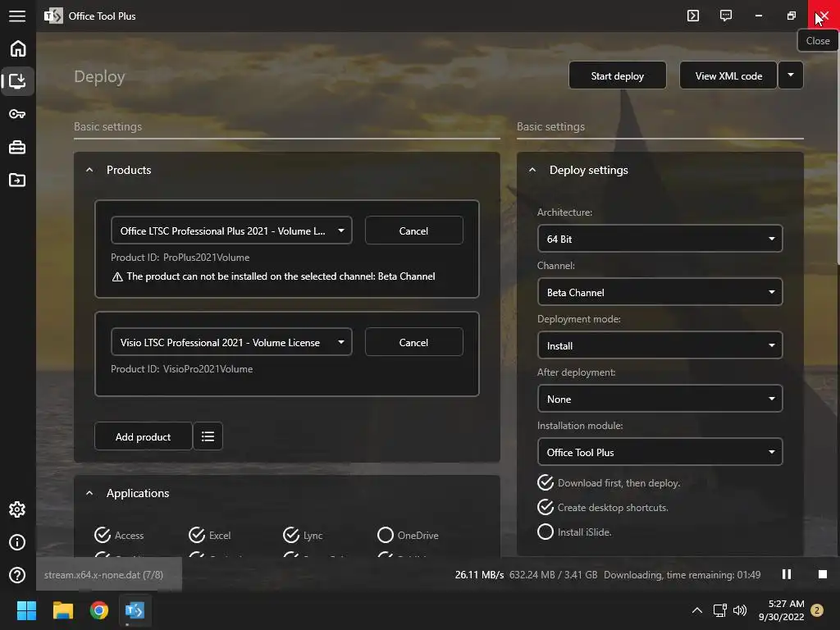The height and width of the screenshot is (630, 840).
Task: Click Add product
Action: click(143, 436)
